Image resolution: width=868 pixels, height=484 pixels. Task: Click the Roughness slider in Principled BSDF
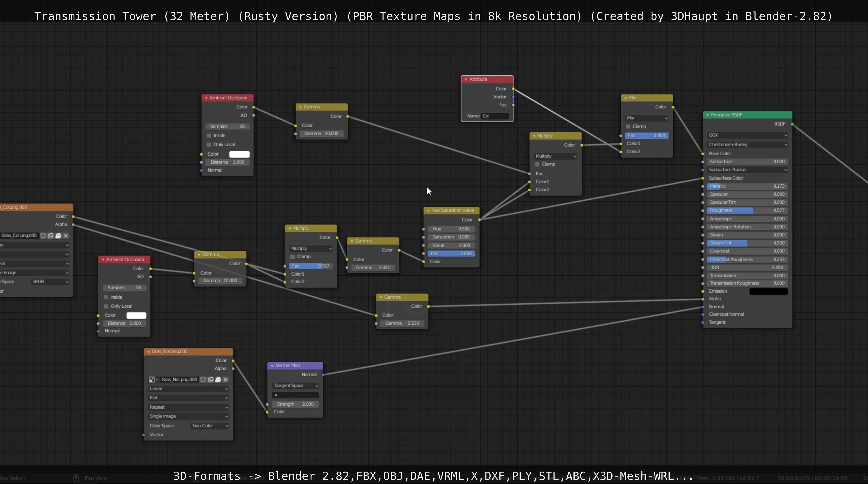[x=747, y=210]
